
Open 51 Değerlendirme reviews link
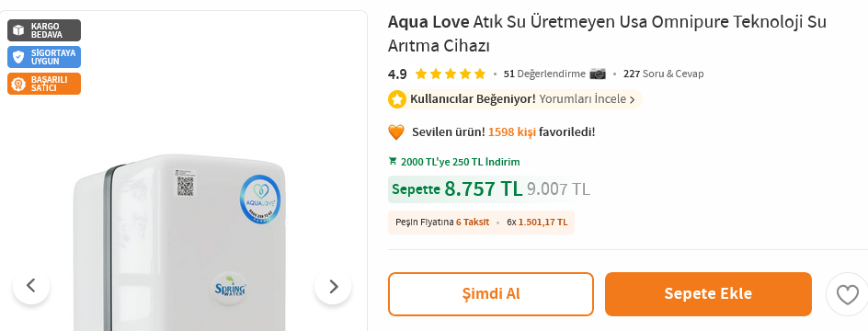pos(544,74)
